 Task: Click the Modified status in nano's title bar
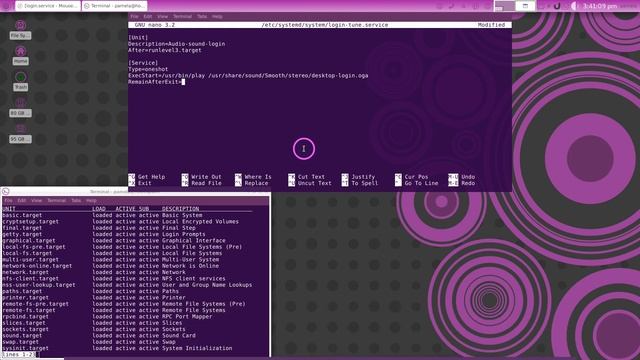click(491, 25)
